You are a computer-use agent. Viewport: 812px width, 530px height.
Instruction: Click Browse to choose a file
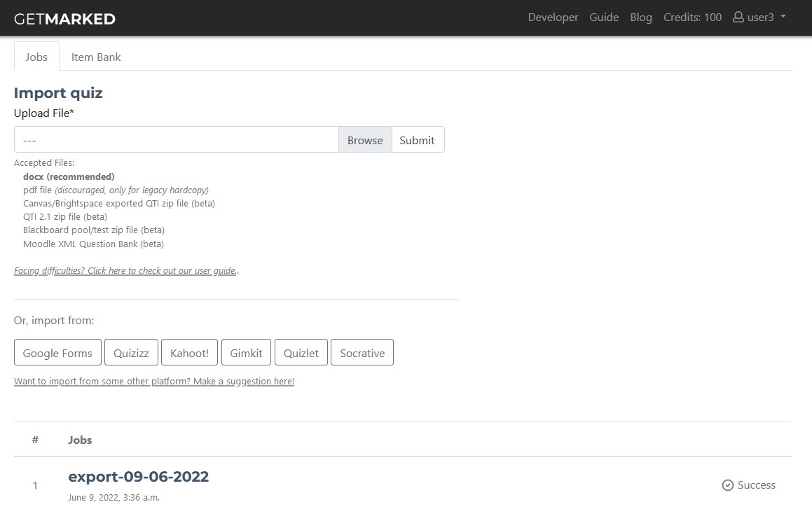click(365, 140)
